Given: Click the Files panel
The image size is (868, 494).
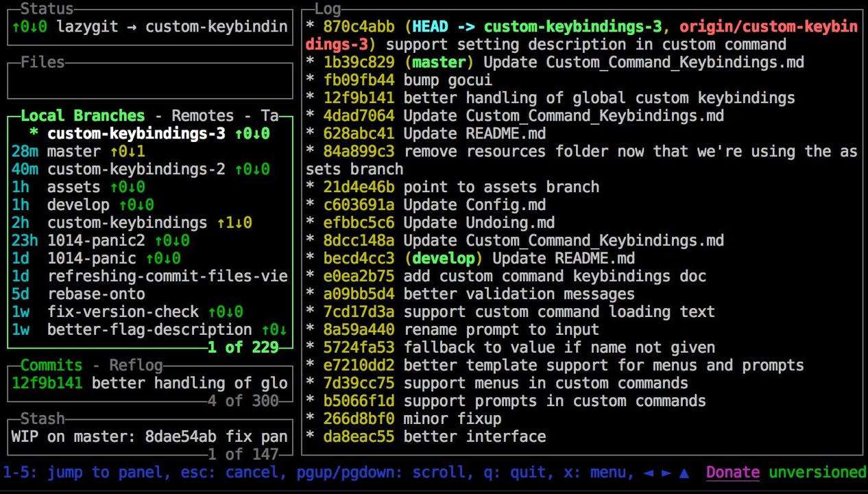Looking at the screenshot, I should pos(149,79).
